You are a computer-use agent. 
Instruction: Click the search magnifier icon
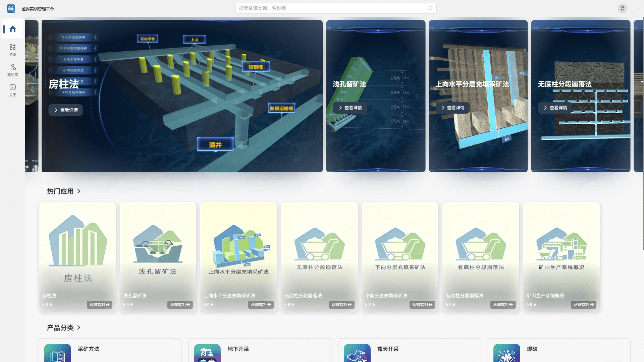(430, 8)
